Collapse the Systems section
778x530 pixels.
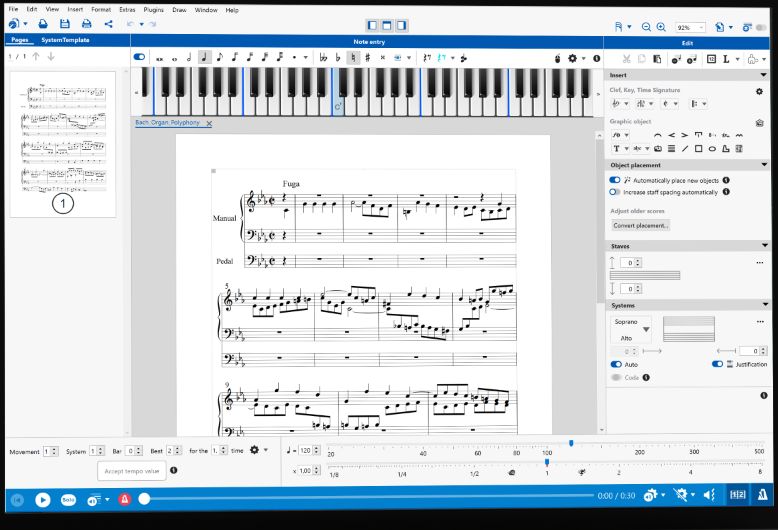[765, 305]
